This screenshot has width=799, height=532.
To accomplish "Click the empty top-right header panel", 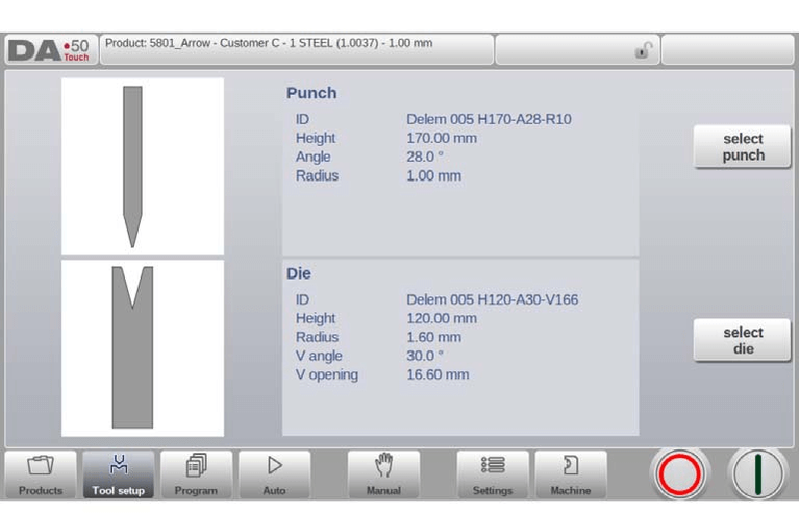I will [x=727, y=50].
